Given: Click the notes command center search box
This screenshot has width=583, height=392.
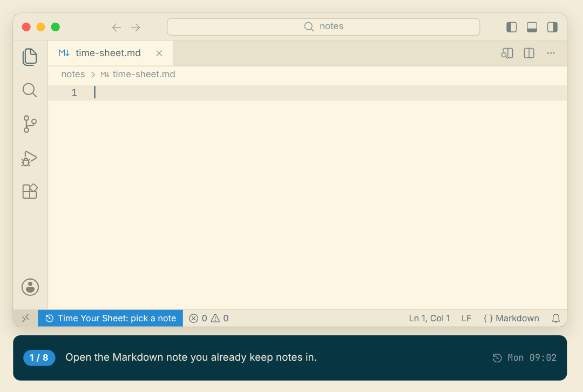Looking at the screenshot, I should 323,27.
